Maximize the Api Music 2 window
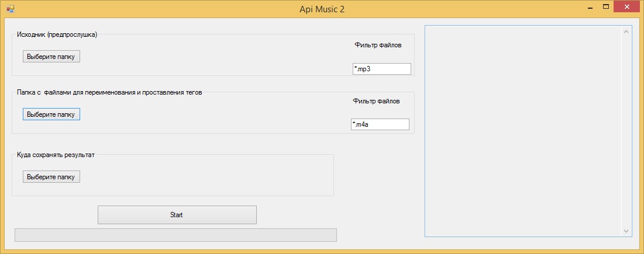The height and width of the screenshot is (254, 644). tap(606, 7)
